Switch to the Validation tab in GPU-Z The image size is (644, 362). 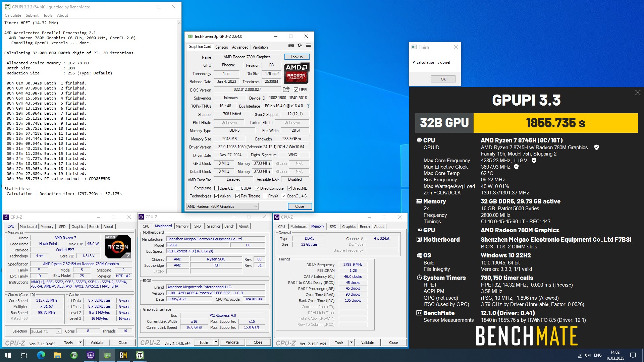pos(260,47)
